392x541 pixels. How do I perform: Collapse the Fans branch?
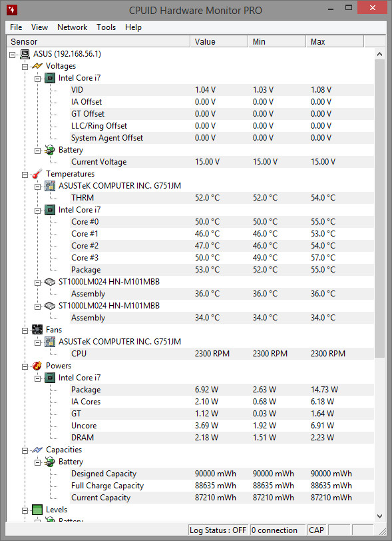click(25, 330)
